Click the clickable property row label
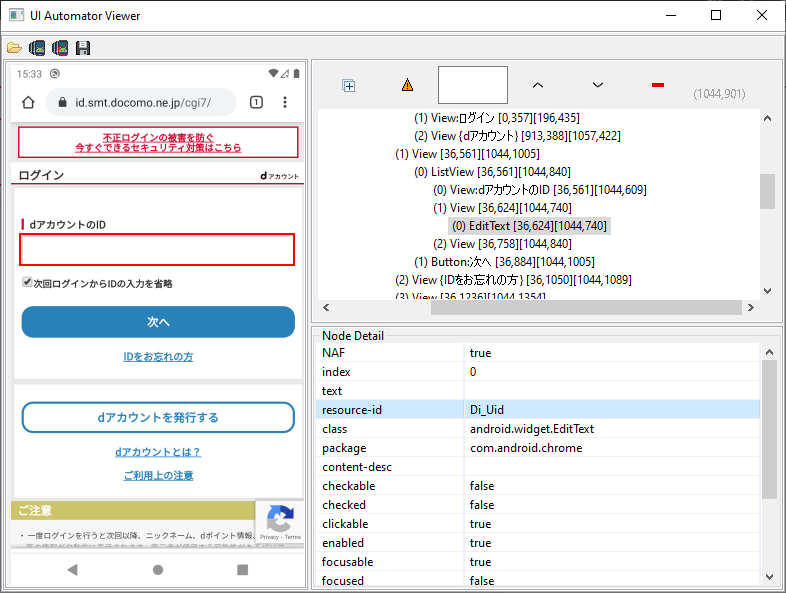Viewport: 786px width, 593px height. 345,524
